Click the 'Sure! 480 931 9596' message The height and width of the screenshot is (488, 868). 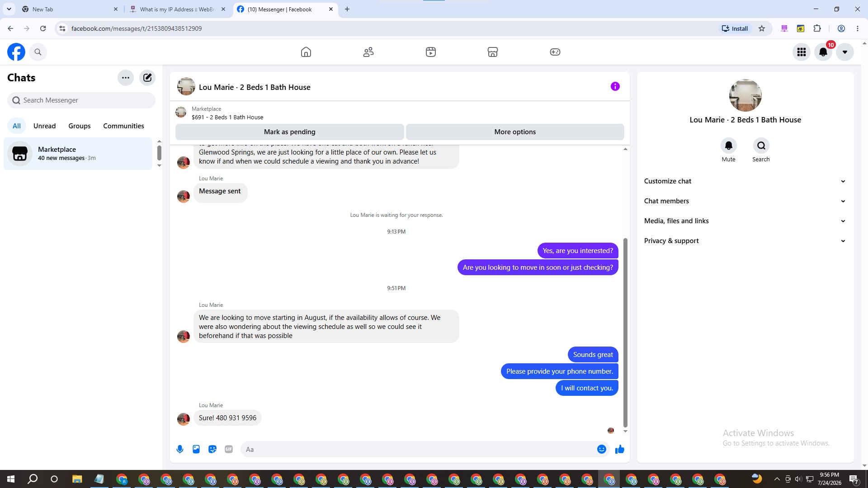click(x=227, y=418)
